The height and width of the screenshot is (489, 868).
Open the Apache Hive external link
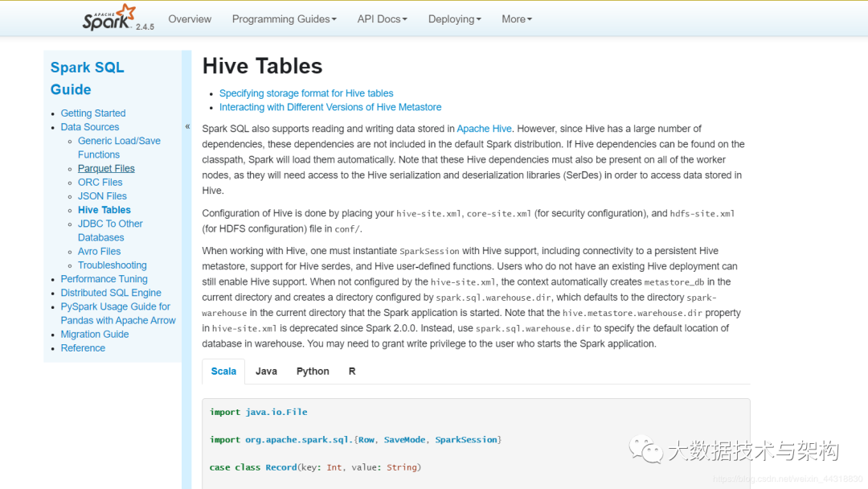(484, 128)
